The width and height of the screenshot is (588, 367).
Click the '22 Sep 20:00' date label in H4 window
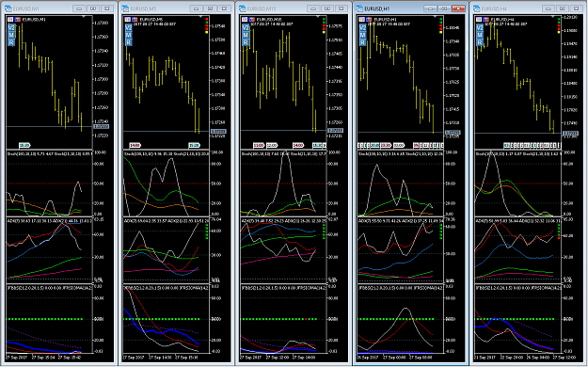pyautogui.click(x=513, y=358)
